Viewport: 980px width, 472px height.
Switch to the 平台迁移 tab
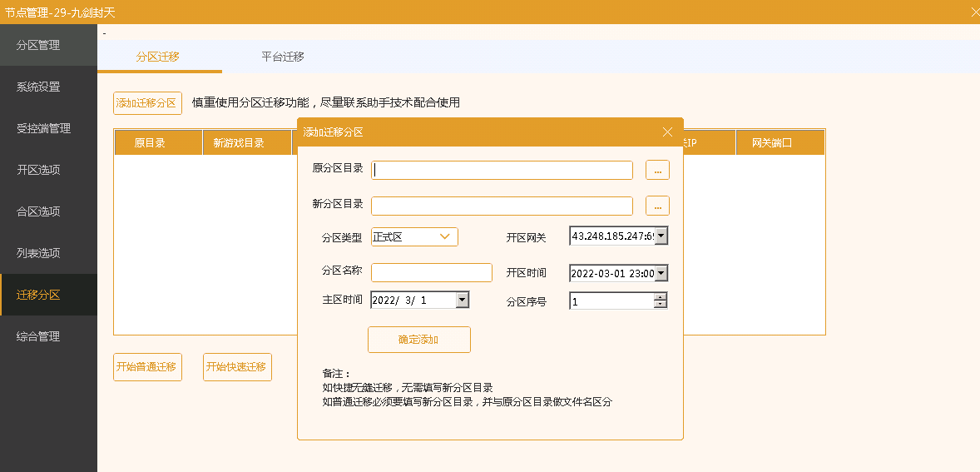pyautogui.click(x=283, y=57)
